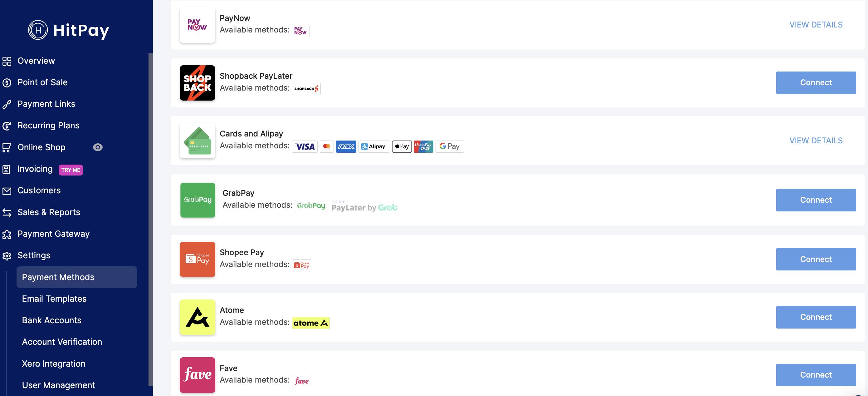Click the Alipay method badge
Screen dimensions: 868x396
374,146
